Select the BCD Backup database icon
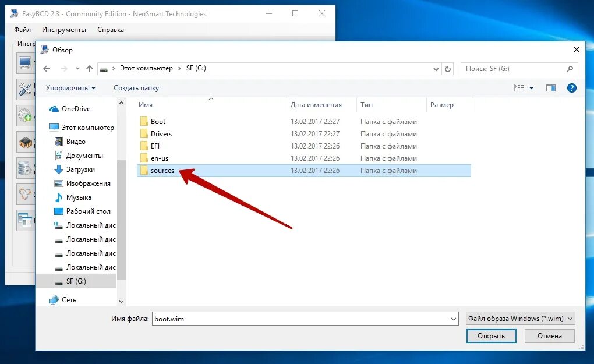 (23, 168)
